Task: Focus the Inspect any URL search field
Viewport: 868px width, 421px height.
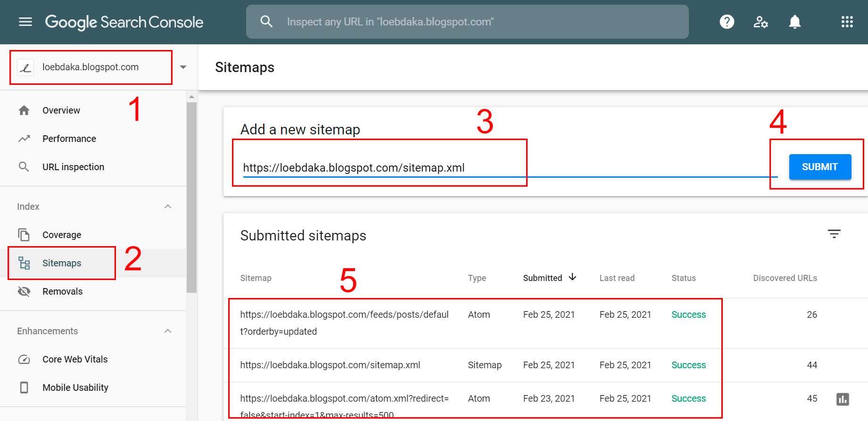Action: coord(467,22)
